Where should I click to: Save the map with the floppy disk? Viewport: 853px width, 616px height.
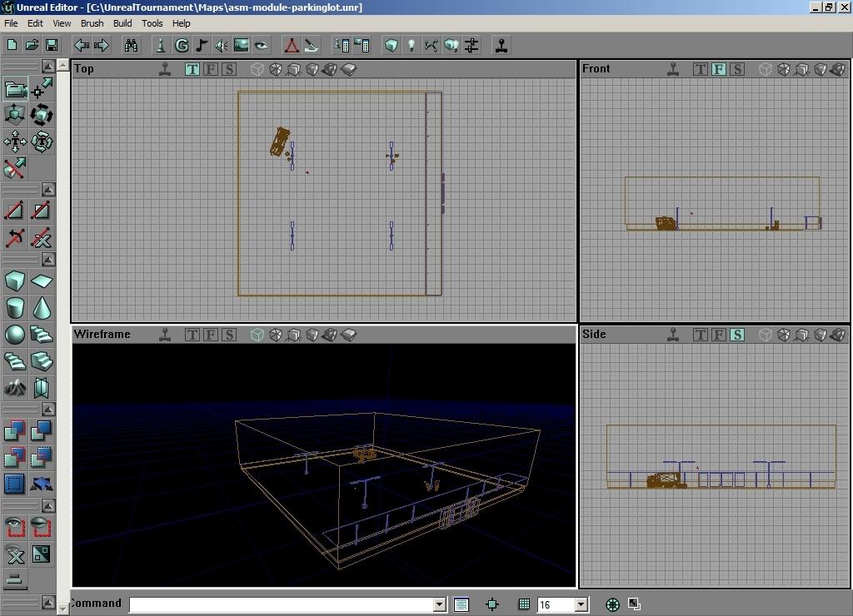[52, 45]
